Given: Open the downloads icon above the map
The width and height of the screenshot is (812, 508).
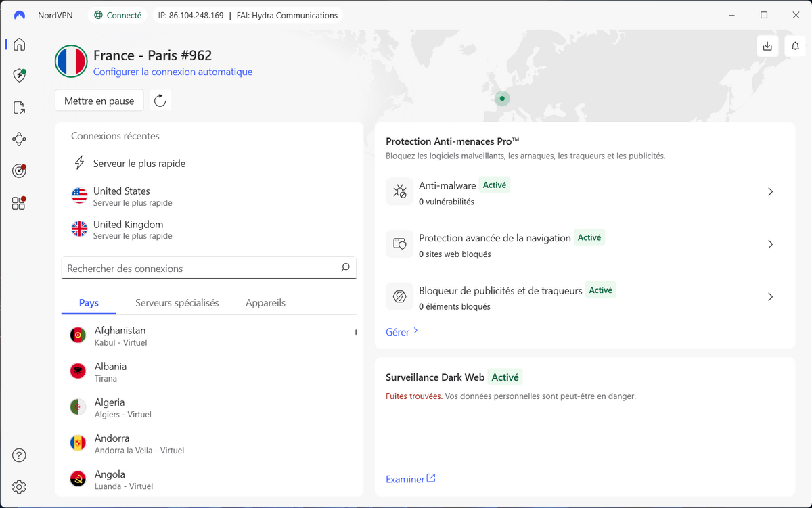Looking at the screenshot, I should (767, 45).
